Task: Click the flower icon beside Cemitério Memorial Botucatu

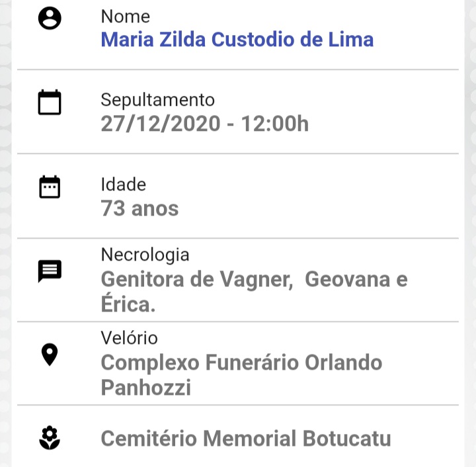Action: click(x=50, y=438)
